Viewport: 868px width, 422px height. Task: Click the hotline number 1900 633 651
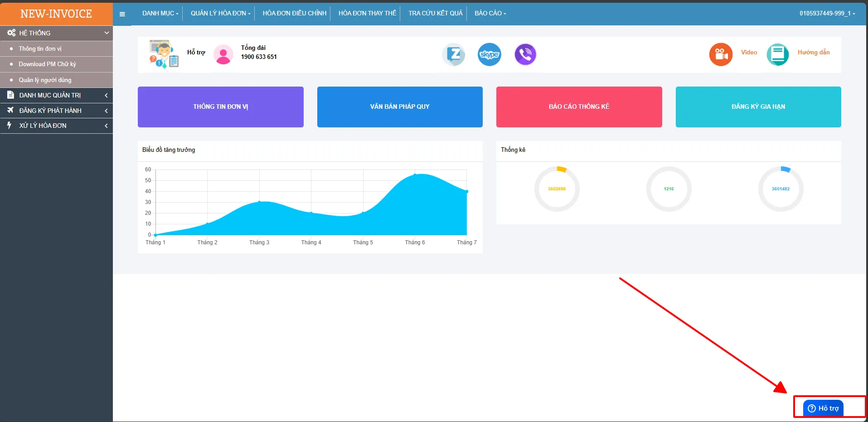coord(259,57)
